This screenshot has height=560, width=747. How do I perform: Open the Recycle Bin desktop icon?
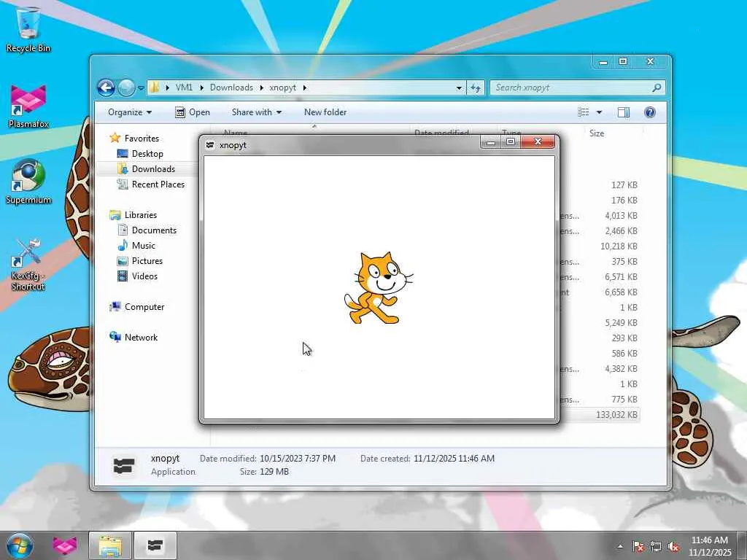click(28, 29)
